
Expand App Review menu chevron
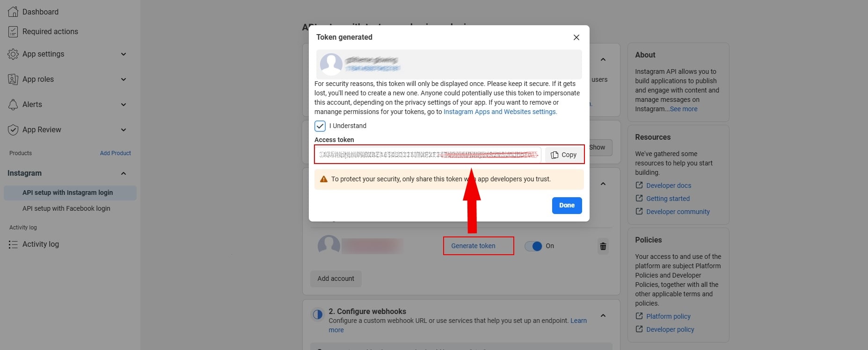click(x=124, y=130)
